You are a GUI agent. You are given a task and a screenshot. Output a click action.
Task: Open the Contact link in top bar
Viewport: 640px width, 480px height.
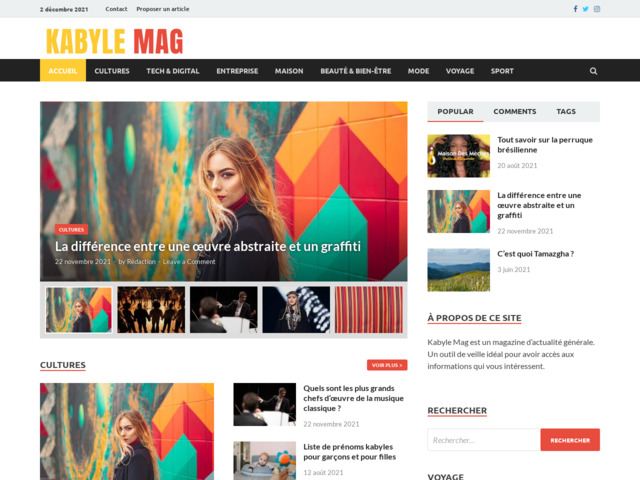[x=116, y=9]
